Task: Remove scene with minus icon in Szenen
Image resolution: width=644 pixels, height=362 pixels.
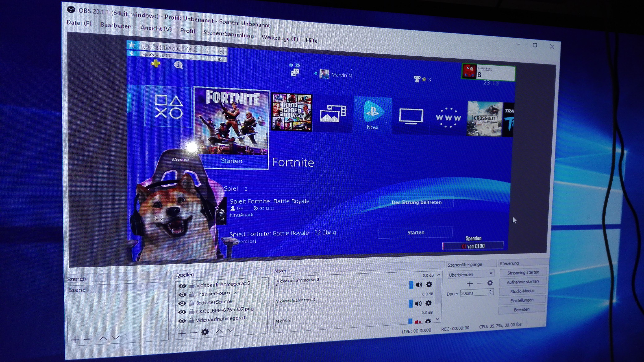Action: (x=87, y=339)
